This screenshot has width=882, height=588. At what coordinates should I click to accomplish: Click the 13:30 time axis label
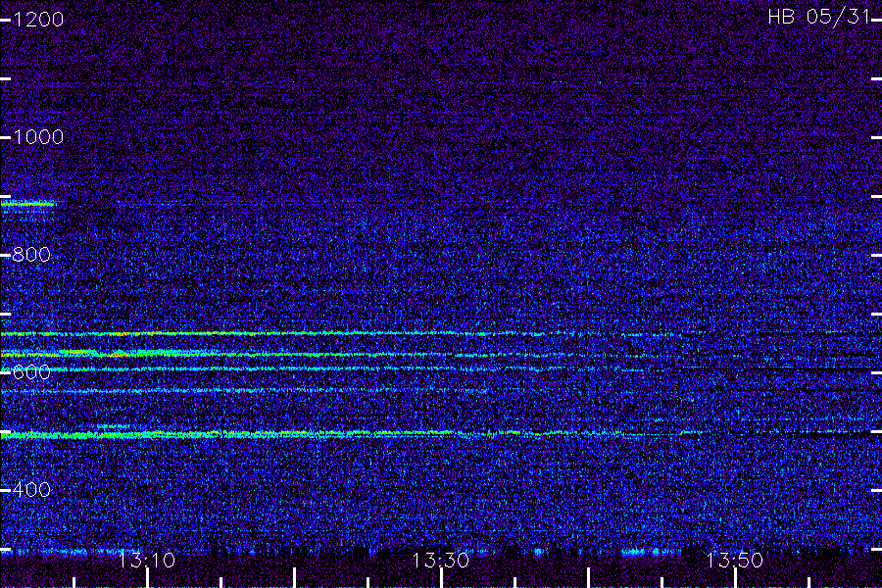pyautogui.click(x=440, y=561)
